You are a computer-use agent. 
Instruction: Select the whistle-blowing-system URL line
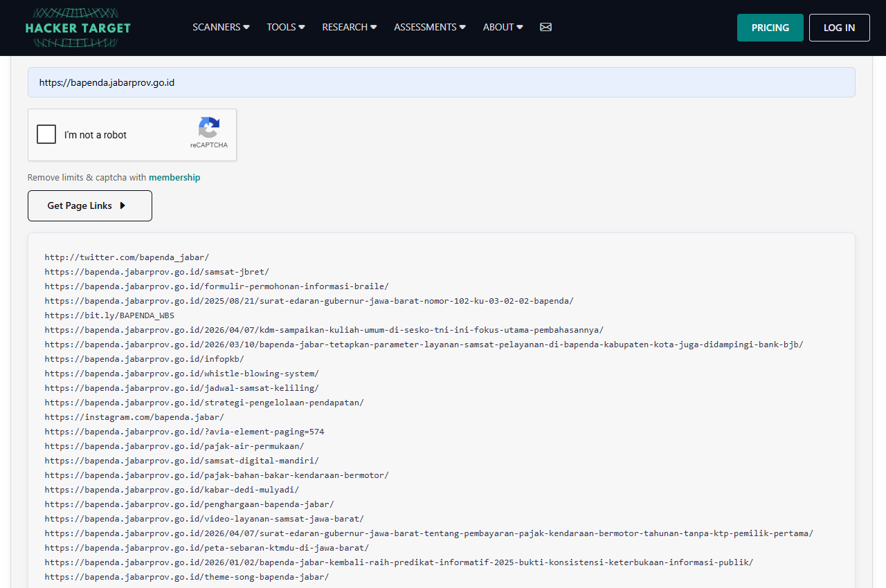[x=182, y=373]
